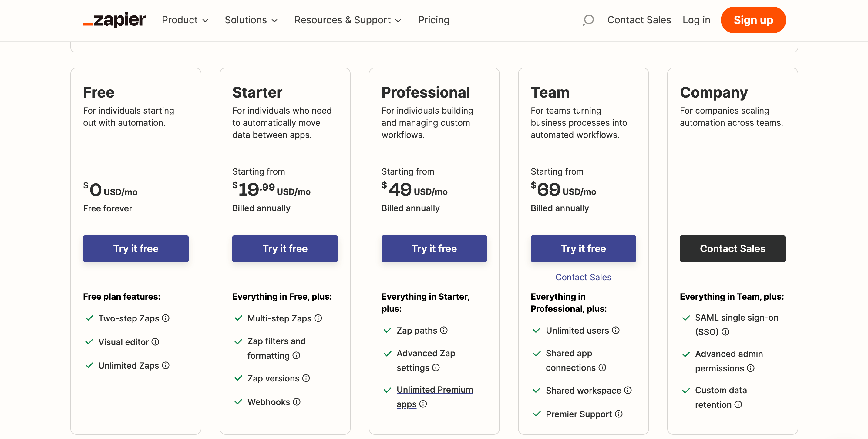Click info icon after Zap filters and formatting
The height and width of the screenshot is (439, 868).
[296, 355]
